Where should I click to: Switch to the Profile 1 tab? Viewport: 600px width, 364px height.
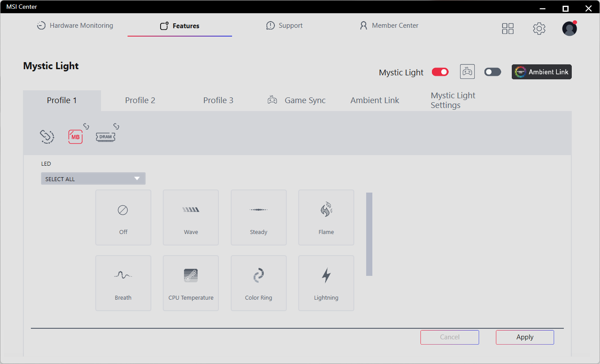(x=62, y=100)
